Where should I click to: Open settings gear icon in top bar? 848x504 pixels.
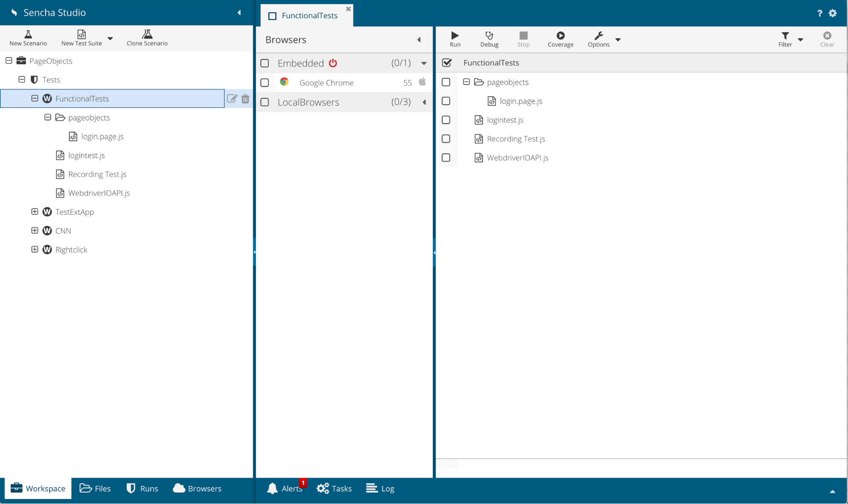coord(833,13)
